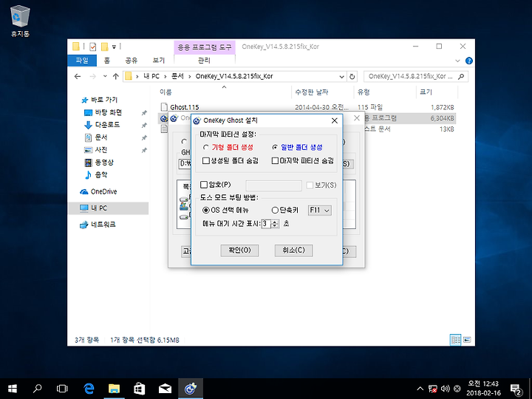Open the Recycle Bin desktop icon
This screenshot has width=532, height=399.
tap(21, 21)
